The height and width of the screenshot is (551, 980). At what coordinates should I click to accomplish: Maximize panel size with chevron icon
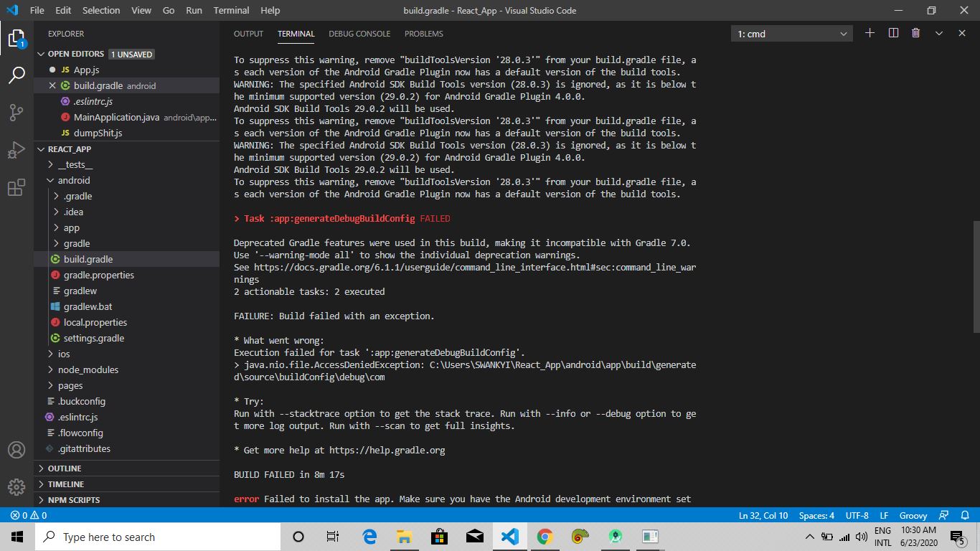(939, 33)
